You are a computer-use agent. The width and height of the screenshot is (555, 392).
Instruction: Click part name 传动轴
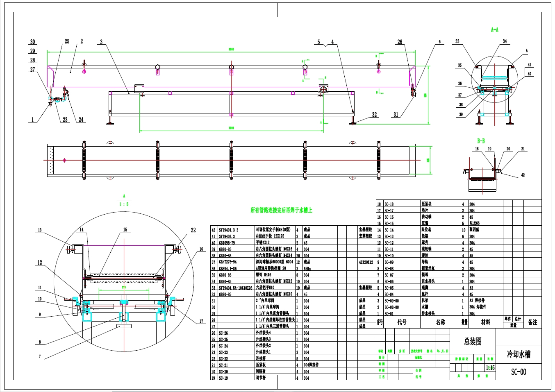point(426,216)
